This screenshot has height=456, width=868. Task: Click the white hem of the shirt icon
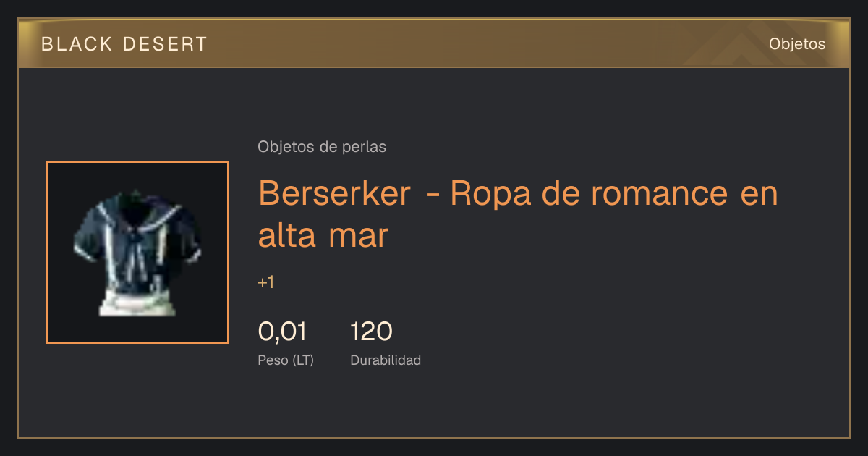(x=137, y=303)
